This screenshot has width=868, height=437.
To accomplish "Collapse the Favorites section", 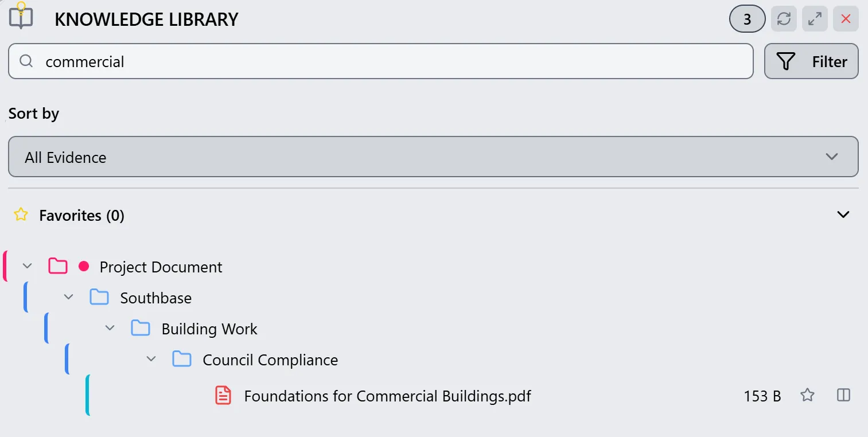I will (843, 215).
